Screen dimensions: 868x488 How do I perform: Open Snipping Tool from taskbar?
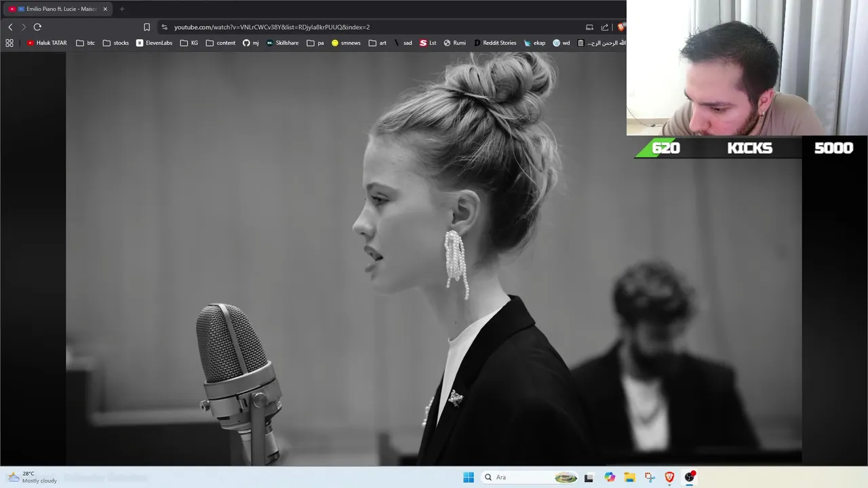tap(650, 477)
